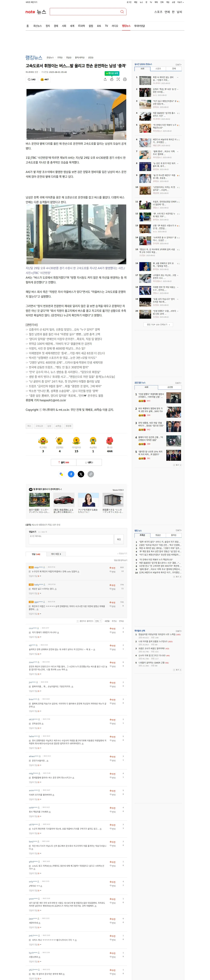Go to previous page of 공감 많은 뉴스
The height and width of the screenshot is (980, 210).
tap(175, 465)
